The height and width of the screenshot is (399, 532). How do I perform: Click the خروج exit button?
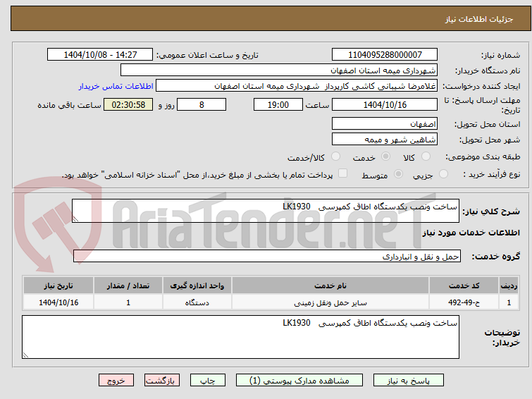pyautogui.click(x=116, y=381)
